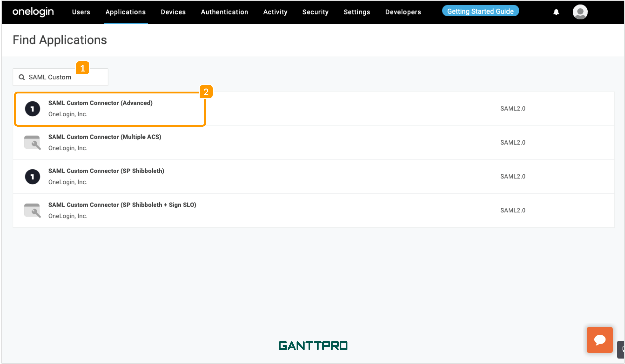625x364 pixels.
Task: Open the Devices menu
Action: click(x=173, y=12)
